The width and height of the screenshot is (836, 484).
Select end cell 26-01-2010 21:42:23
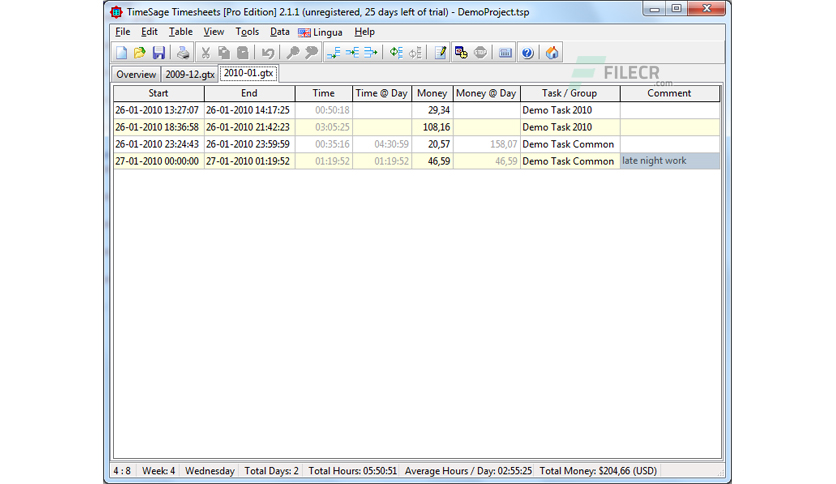(x=249, y=127)
